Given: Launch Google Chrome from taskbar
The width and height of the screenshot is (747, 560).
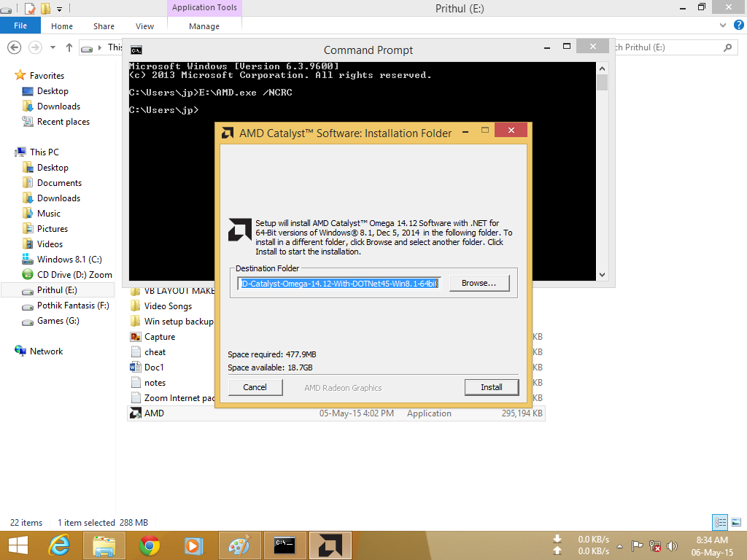Looking at the screenshot, I should [150, 545].
